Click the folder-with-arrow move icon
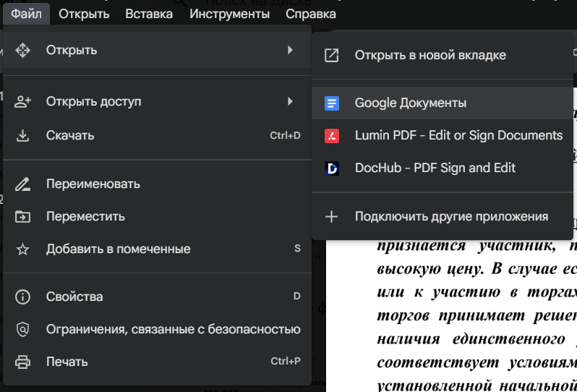Image resolution: width=577 pixels, height=392 pixels. tap(23, 216)
